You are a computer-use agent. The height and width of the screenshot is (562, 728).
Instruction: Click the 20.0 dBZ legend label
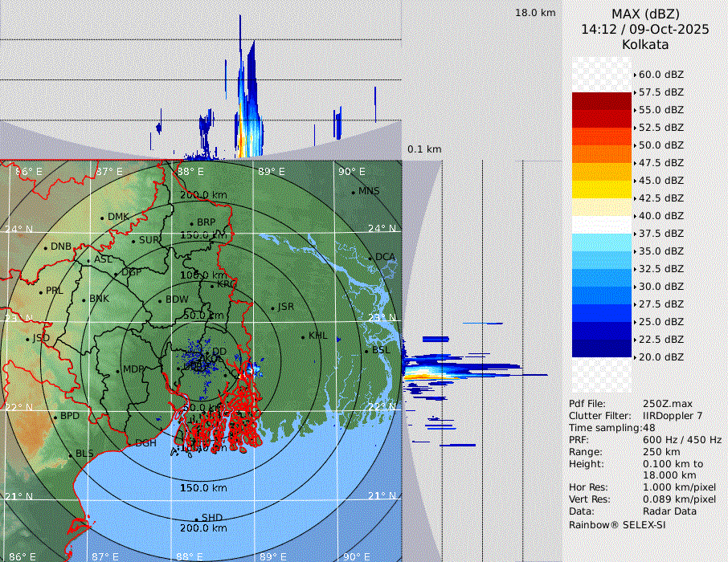point(661,357)
